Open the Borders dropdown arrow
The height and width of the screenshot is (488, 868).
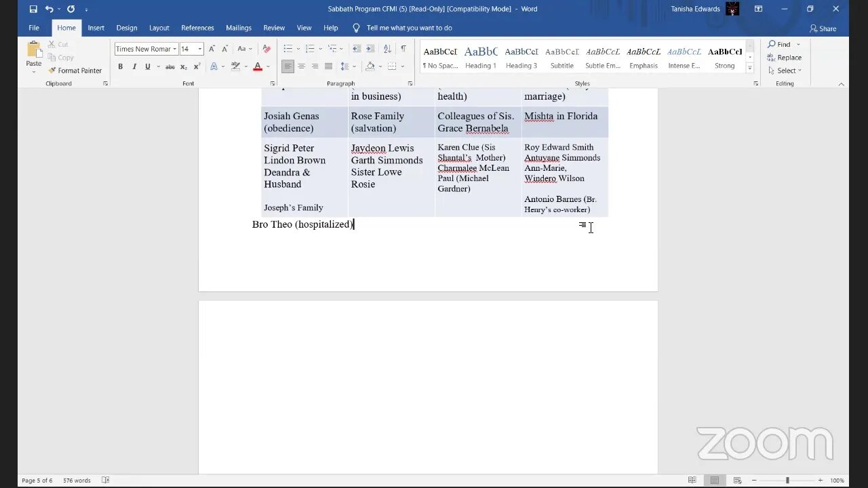click(x=403, y=66)
